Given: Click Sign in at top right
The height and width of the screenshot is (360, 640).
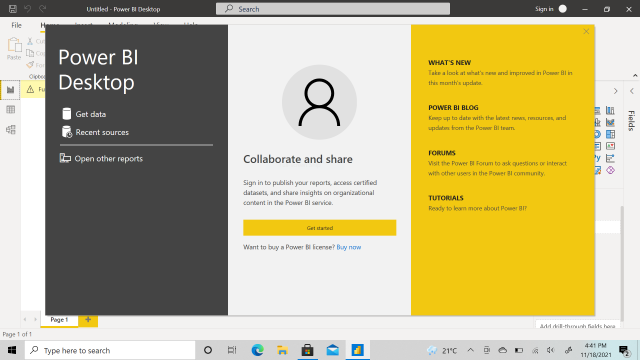Looking at the screenshot, I should click(544, 9).
